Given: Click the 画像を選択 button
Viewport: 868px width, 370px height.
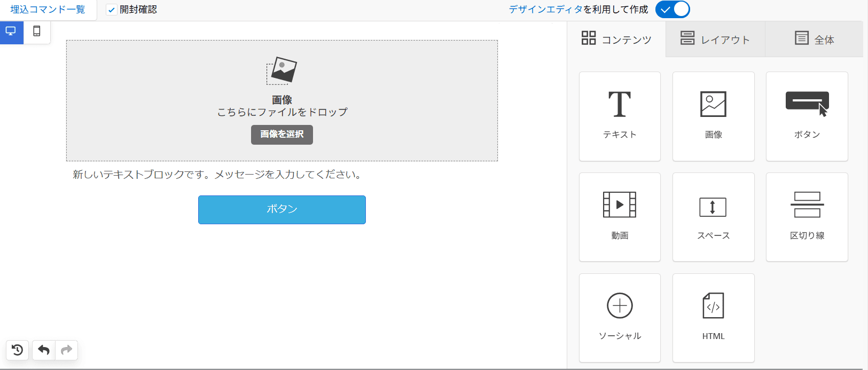Looking at the screenshot, I should [281, 135].
